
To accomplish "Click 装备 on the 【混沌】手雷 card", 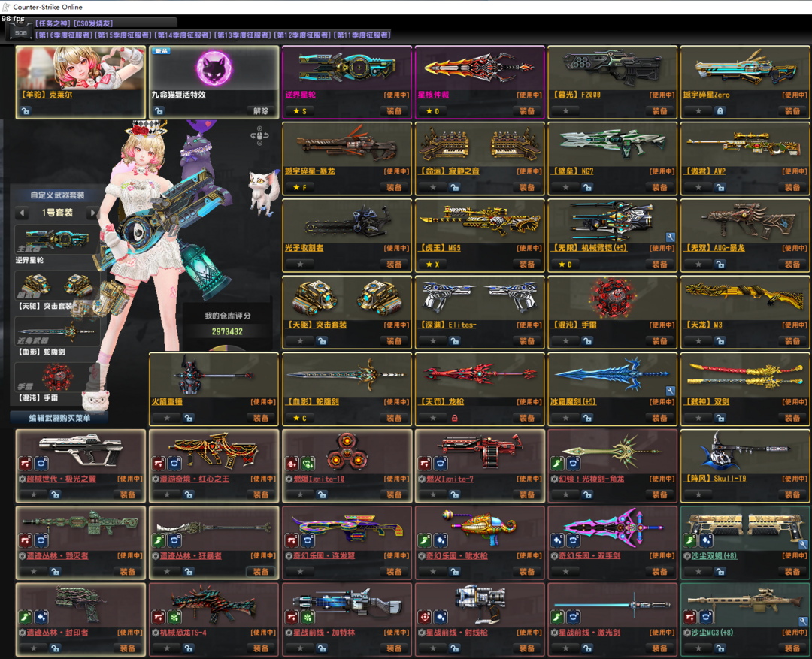I will pos(660,341).
